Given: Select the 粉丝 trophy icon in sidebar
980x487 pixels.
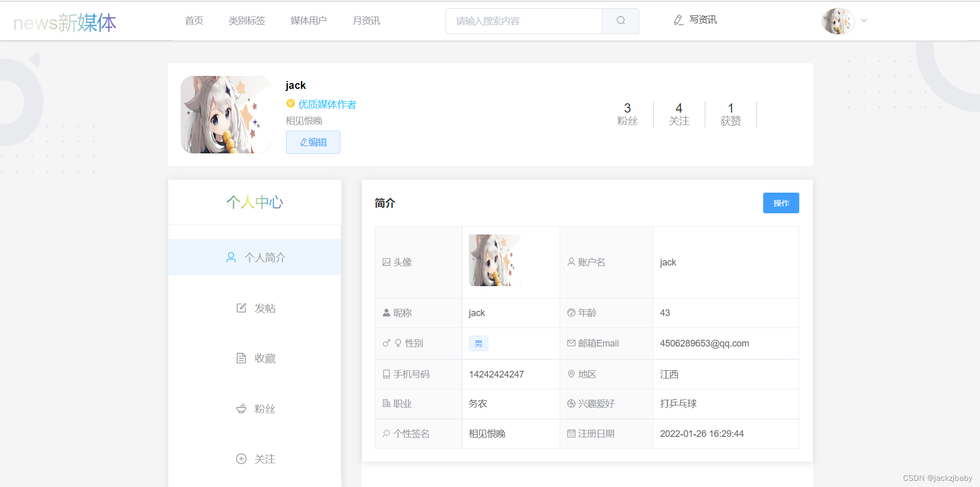Looking at the screenshot, I should point(241,408).
